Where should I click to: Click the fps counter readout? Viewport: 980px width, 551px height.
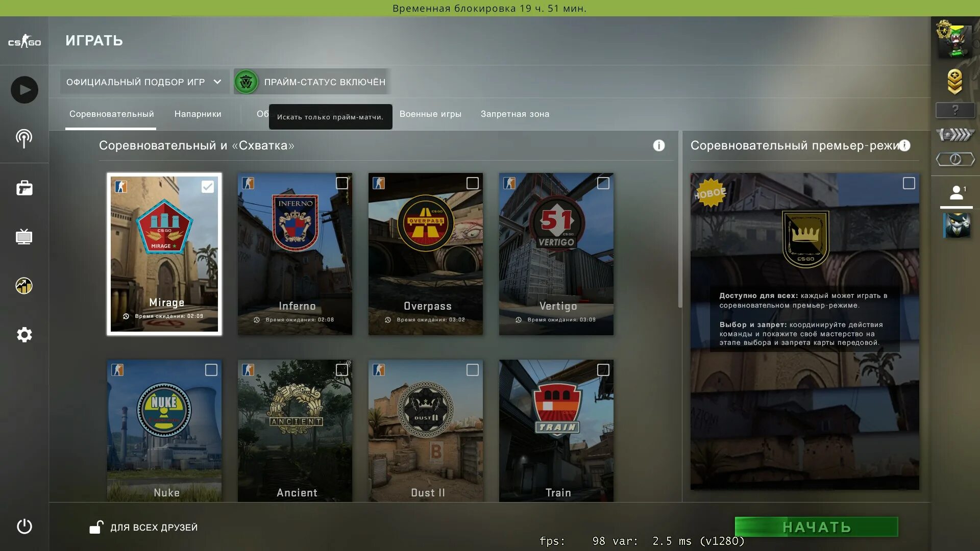(x=642, y=541)
